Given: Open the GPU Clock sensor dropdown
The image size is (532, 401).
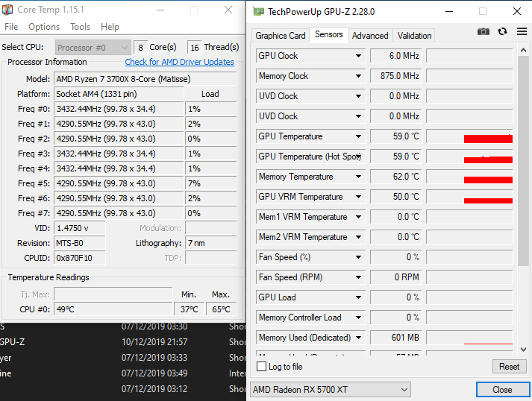Looking at the screenshot, I should tap(358, 56).
